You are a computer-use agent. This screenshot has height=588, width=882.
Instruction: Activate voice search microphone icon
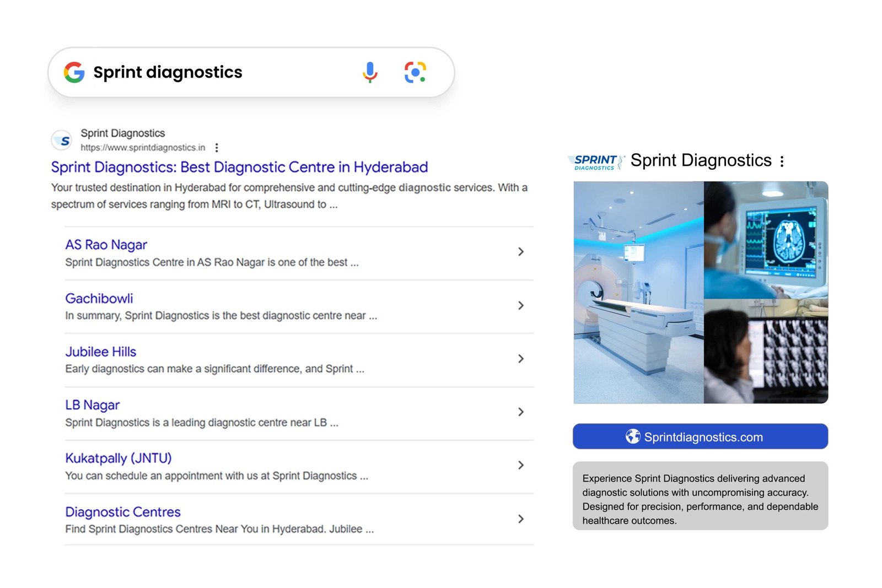pyautogui.click(x=370, y=72)
